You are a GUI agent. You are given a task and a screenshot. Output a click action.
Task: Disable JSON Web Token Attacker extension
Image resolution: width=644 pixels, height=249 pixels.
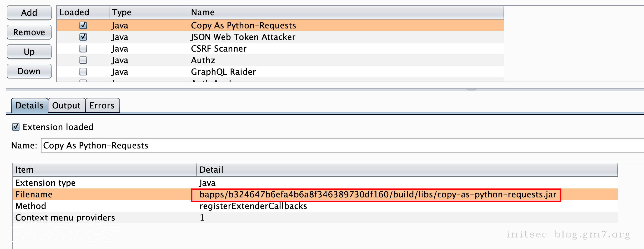click(x=83, y=37)
